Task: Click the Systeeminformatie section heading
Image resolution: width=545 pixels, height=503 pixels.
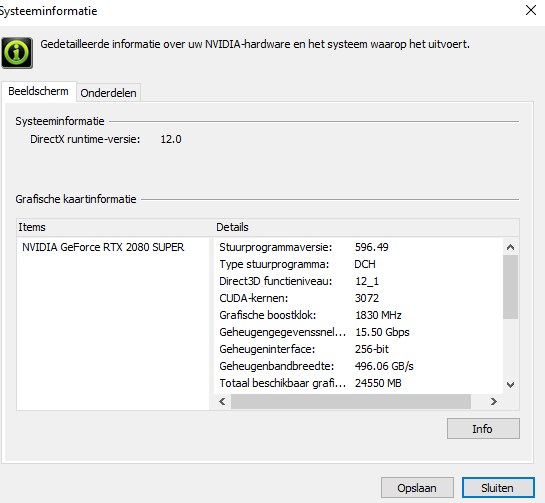Action: pyautogui.click(x=60, y=121)
